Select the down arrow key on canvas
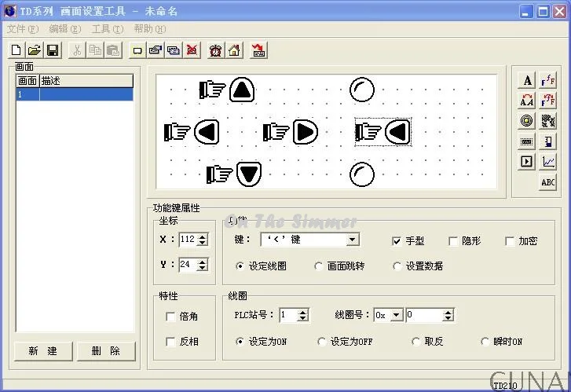 [234, 174]
